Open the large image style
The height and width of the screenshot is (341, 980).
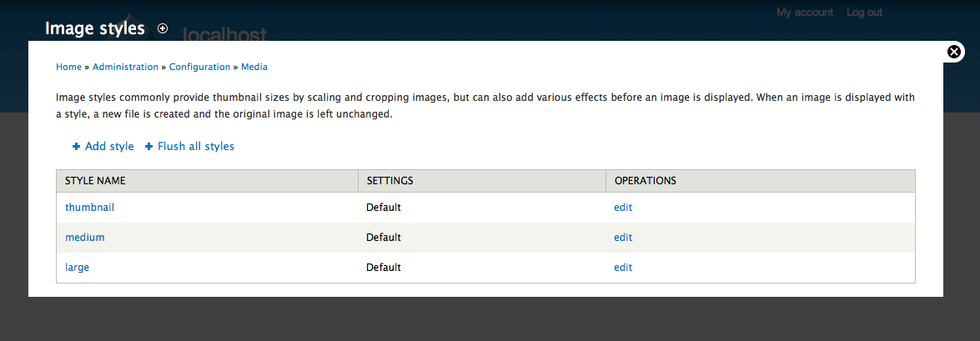tap(78, 268)
